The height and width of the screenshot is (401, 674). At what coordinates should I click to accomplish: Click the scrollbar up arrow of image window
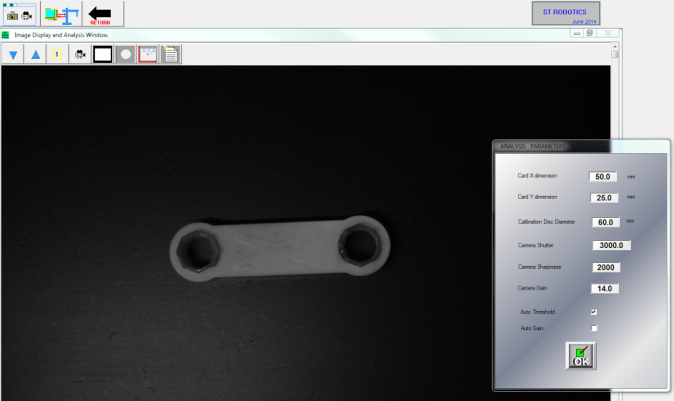615,46
